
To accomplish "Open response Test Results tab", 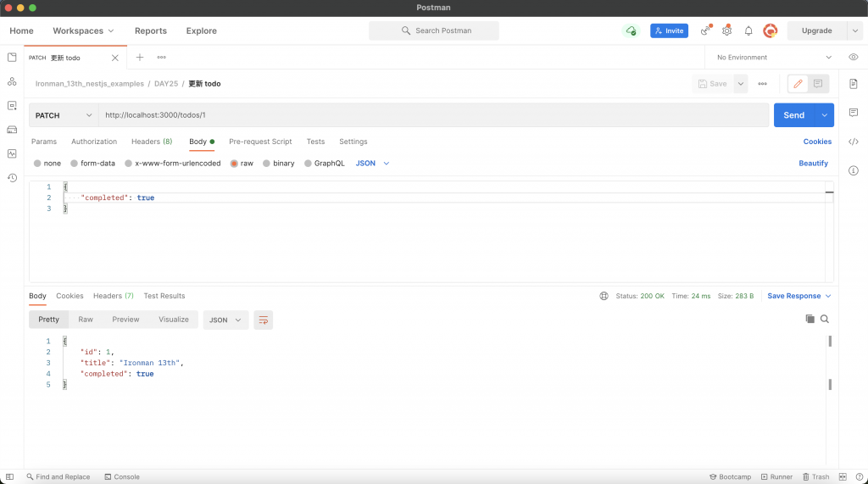I will coord(164,296).
